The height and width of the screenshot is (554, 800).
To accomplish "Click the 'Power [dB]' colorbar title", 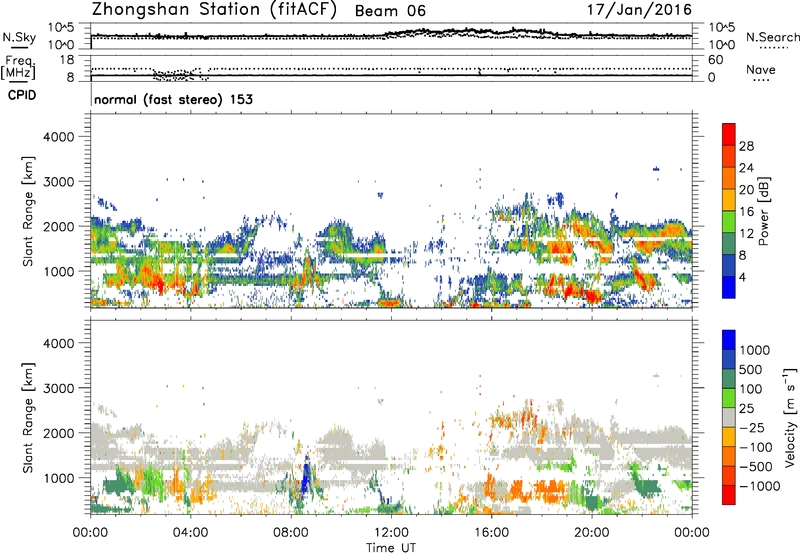I will 763,211.
